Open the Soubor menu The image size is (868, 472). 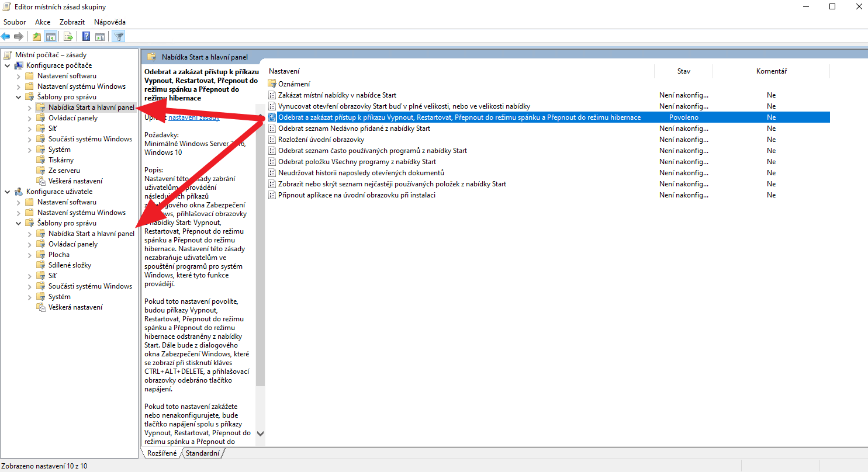15,22
